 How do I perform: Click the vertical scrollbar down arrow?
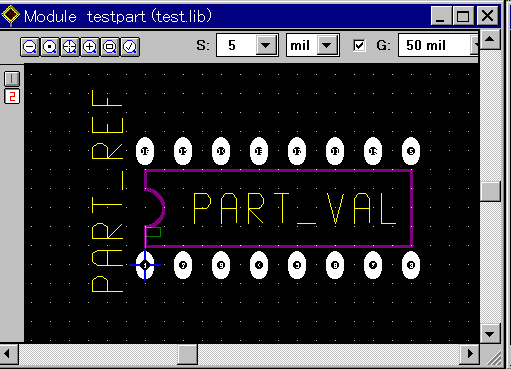coord(490,333)
